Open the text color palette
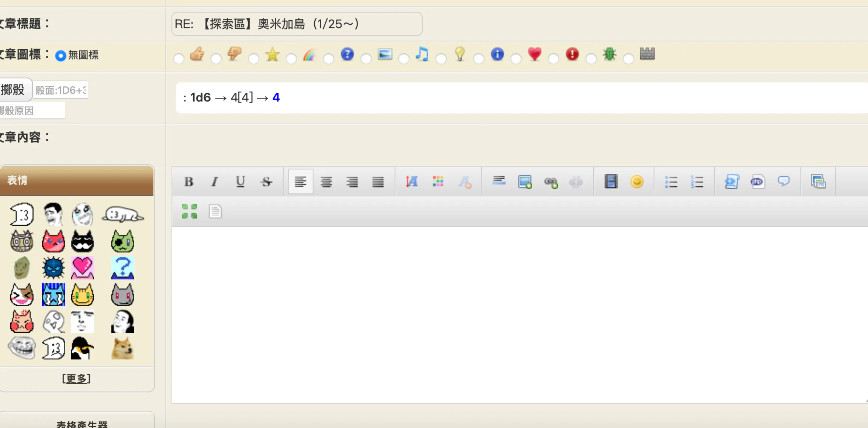Viewport: 868px width, 428px height. (x=438, y=182)
